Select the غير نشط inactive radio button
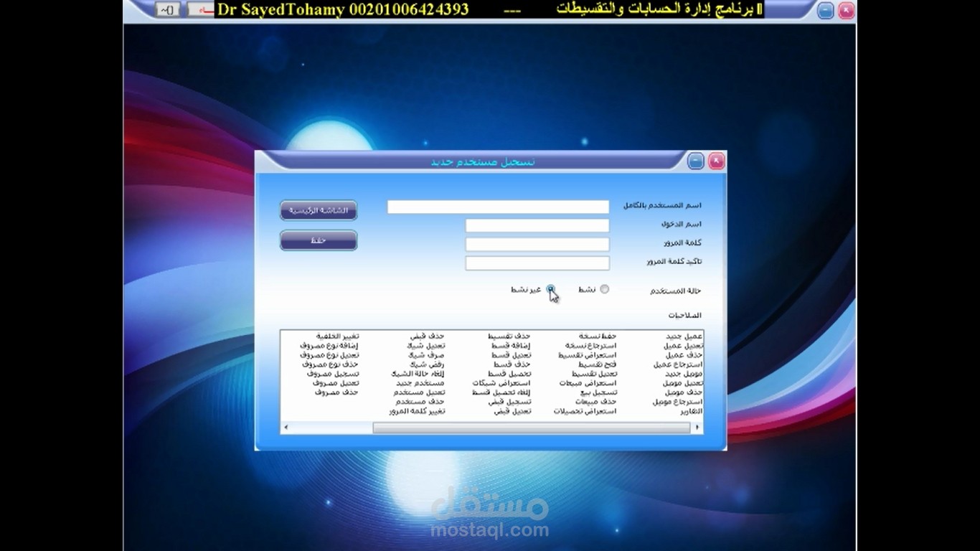Screen dimensions: 980x551 [x=550, y=289]
